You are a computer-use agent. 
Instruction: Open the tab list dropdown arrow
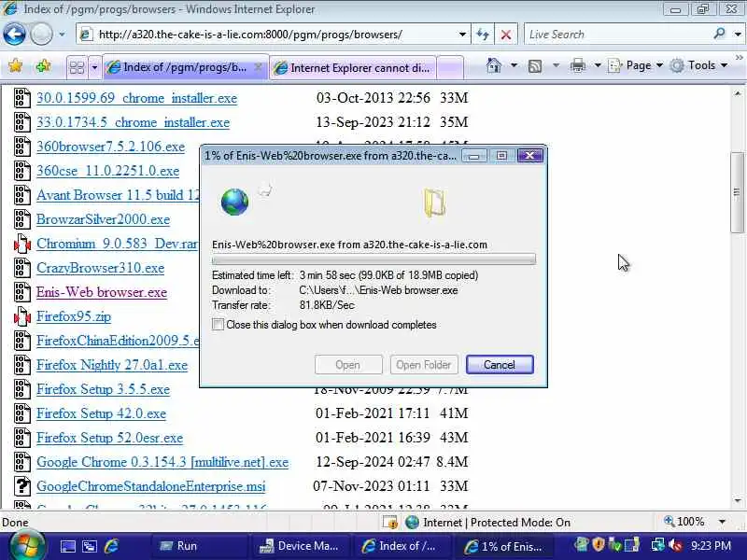[94, 67]
